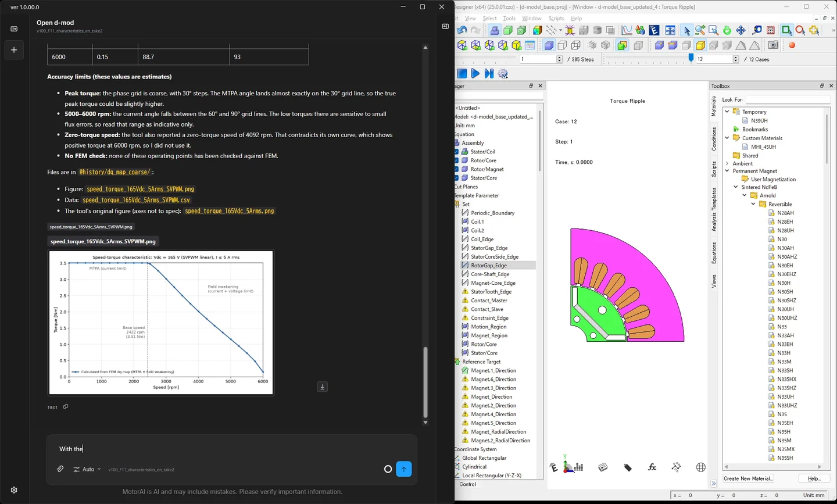Send the message with blue arrow button

(404, 469)
